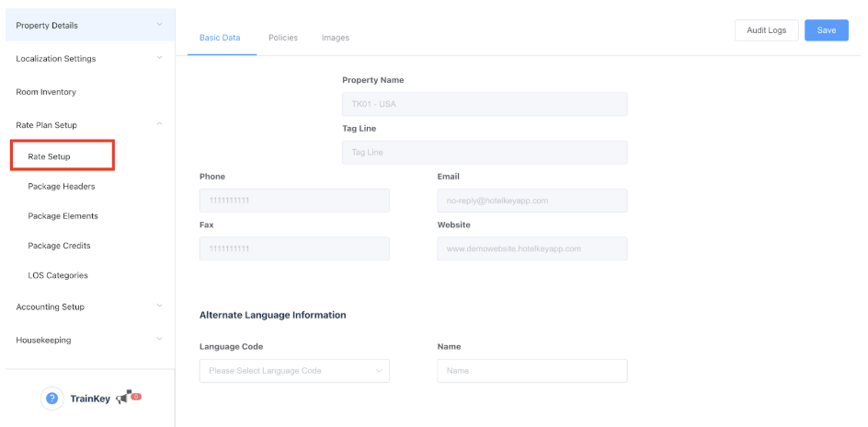
Task: Open the Language Code dropdown
Action: coord(294,371)
